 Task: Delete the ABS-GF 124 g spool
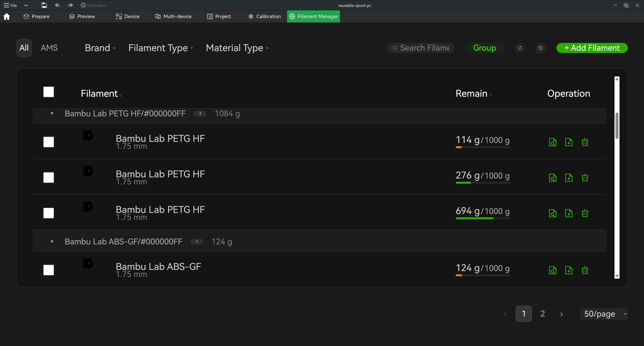click(x=585, y=270)
